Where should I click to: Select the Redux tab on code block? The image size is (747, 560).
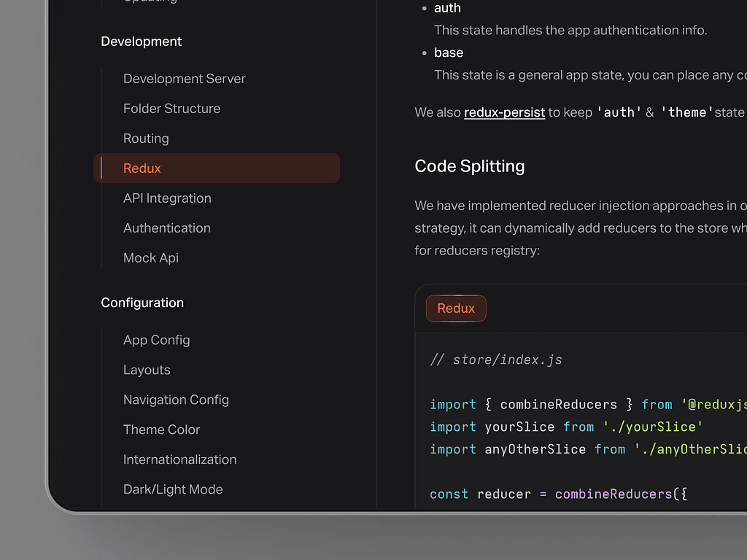456,308
